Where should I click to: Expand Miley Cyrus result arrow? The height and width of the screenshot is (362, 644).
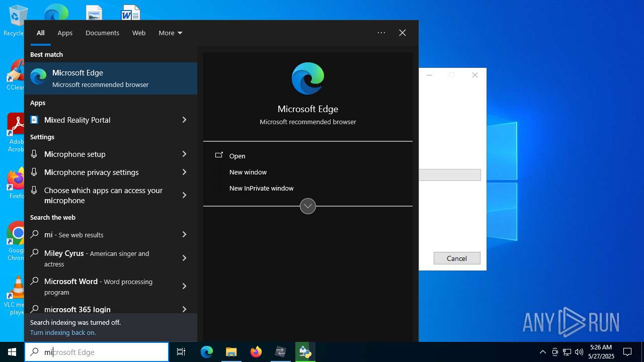184,258
